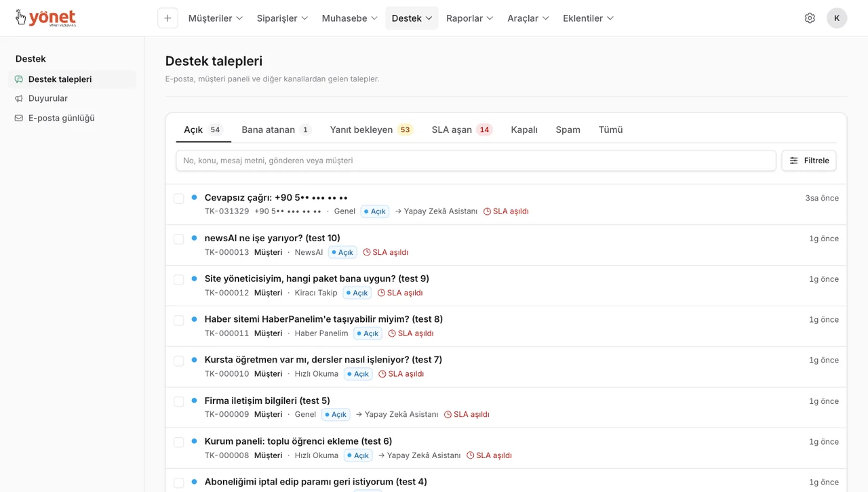Open the Araçlar dropdown
868x492 pixels.
click(x=528, y=18)
